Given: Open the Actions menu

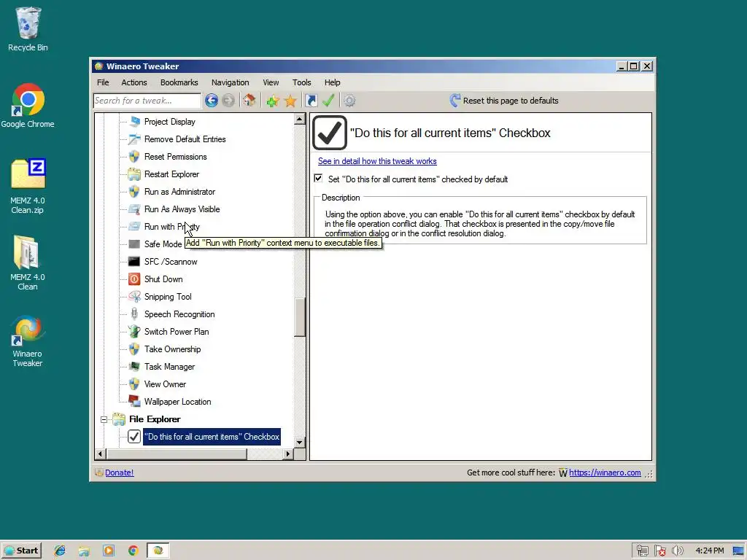Looking at the screenshot, I should point(134,82).
